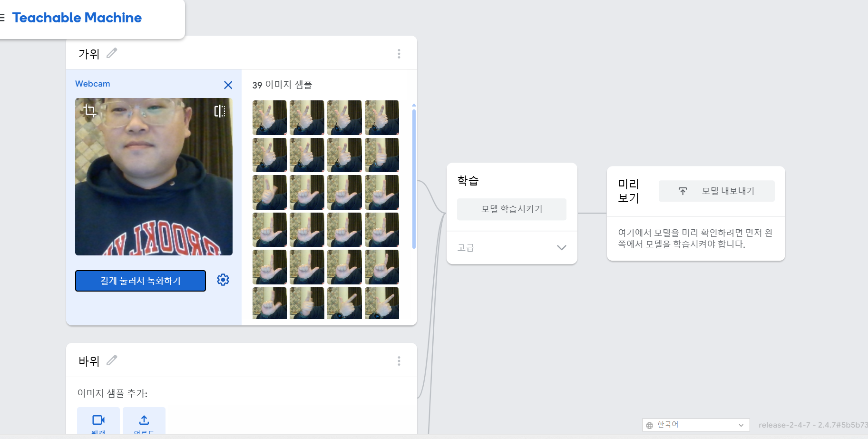The width and height of the screenshot is (868, 439).
Task: Click the Teachable Machine logo title
Action: pyautogui.click(x=77, y=18)
